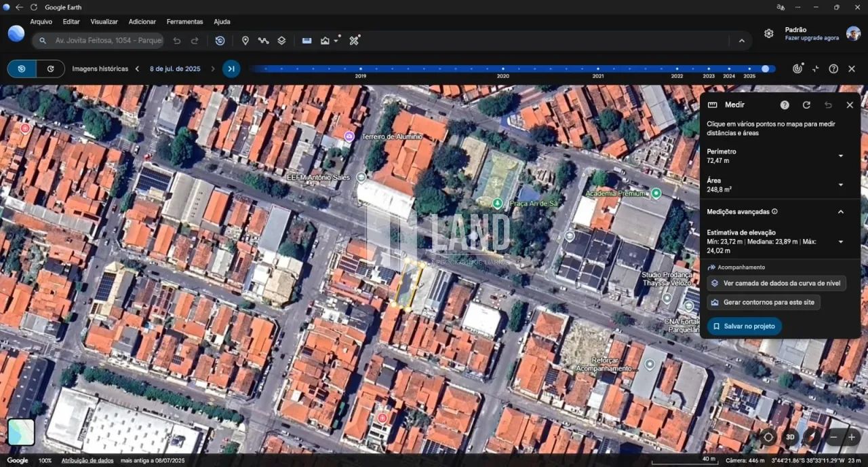Collapse the Medições avançadas section
The height and width of the screenshot is (467, 868).
(841, 212)
